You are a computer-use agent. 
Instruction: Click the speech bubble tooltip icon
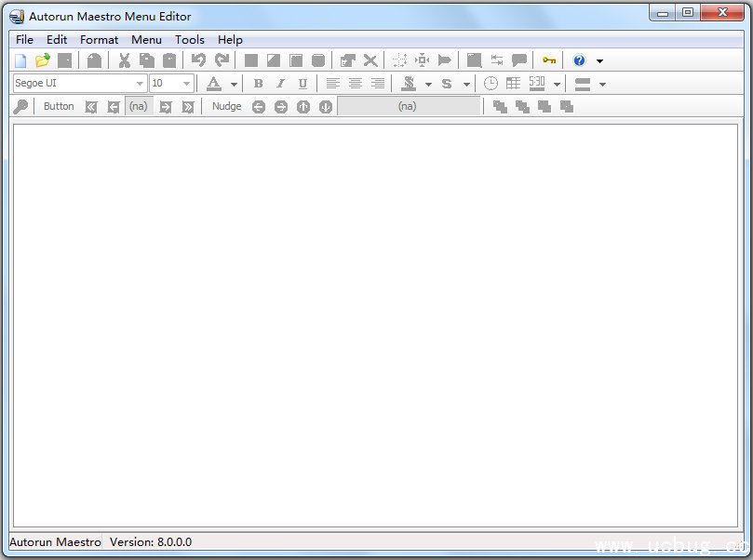pos(519,60)
